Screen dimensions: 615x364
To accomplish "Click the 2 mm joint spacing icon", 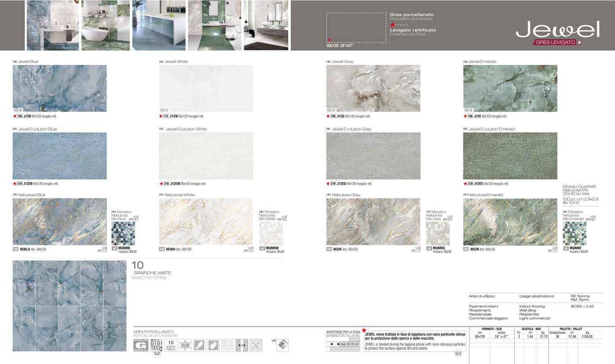I will pyautogui.click(x=242, y=346).
